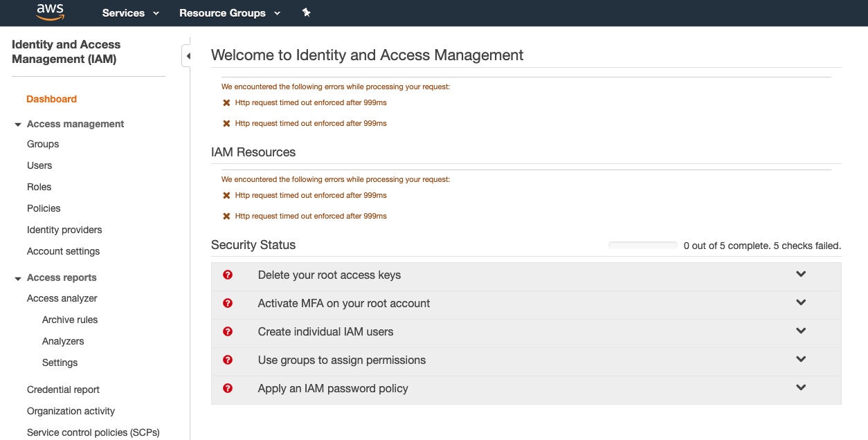Viewport: 868px width, 440px height.
Task: Click the error icon next to Activate MFA row
Action: coord(228,303)
